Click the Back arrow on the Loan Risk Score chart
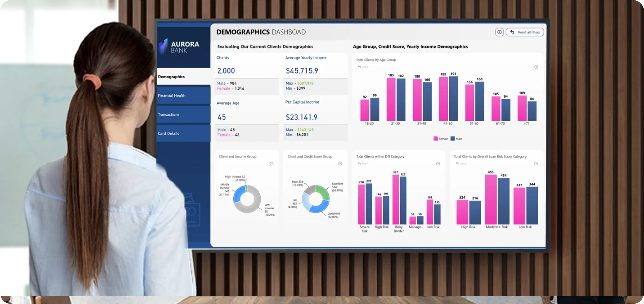Screen dimensions: 644x304 tap(457, 164)
